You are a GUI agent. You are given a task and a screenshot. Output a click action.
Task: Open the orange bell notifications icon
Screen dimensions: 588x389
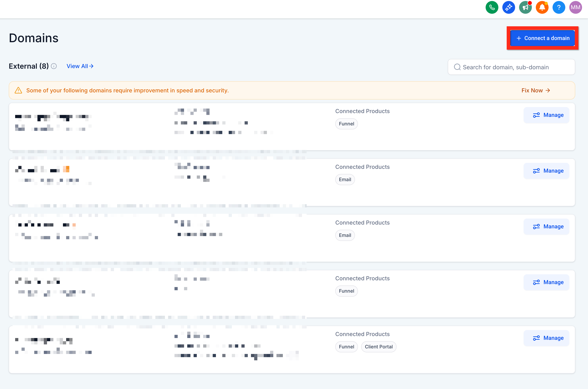click(x=542, y=7)
